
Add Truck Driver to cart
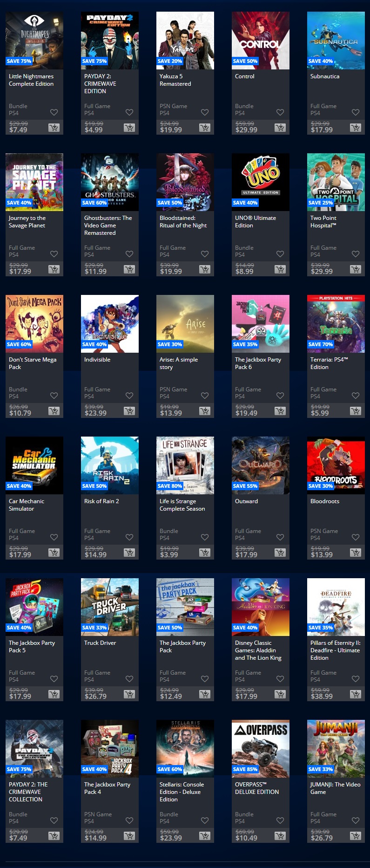pos(129,694)
